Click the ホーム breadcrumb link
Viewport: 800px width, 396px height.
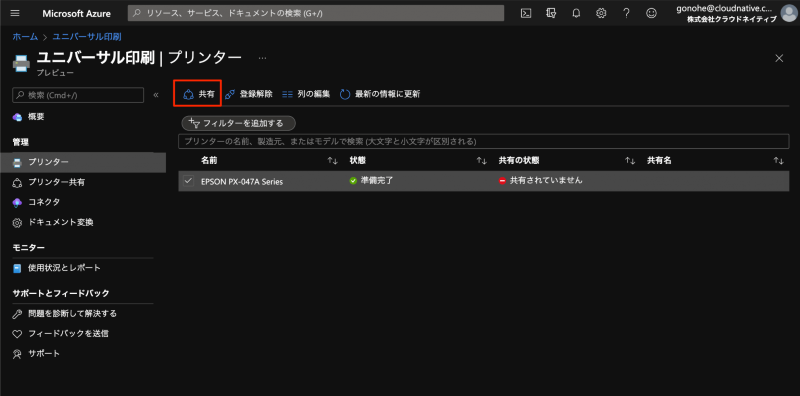tap(25, 37)
